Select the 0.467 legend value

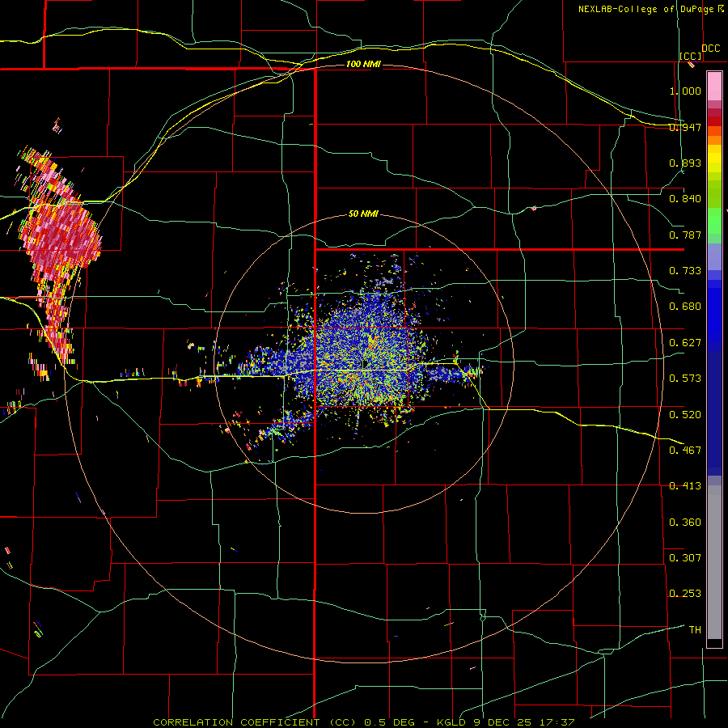coord(685,450)
